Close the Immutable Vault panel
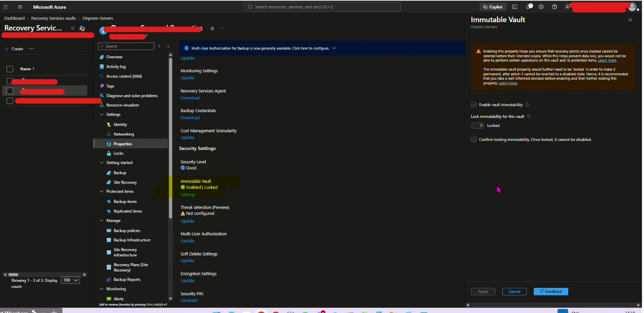The image size is (644, 313). tap(630, 20)
